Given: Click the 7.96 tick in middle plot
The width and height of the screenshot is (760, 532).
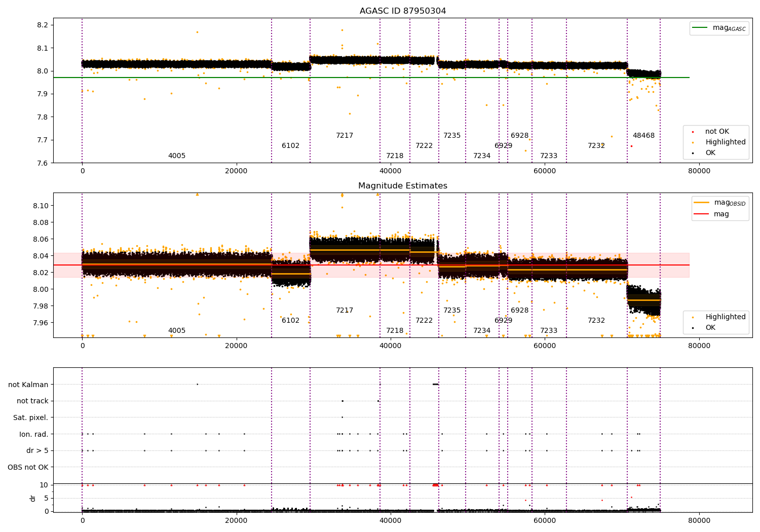Looking at the screenshot, I should point(41,323).
